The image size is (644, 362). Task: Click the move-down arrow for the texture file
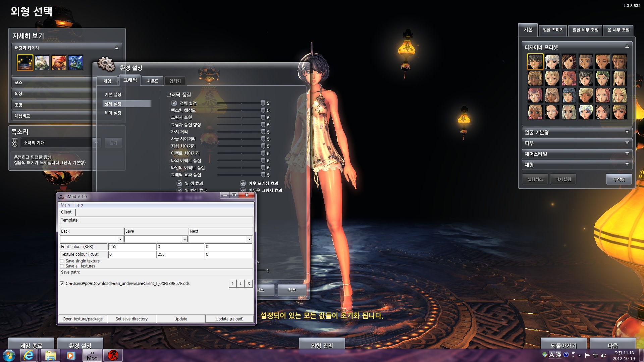click(x=240, y=284)
